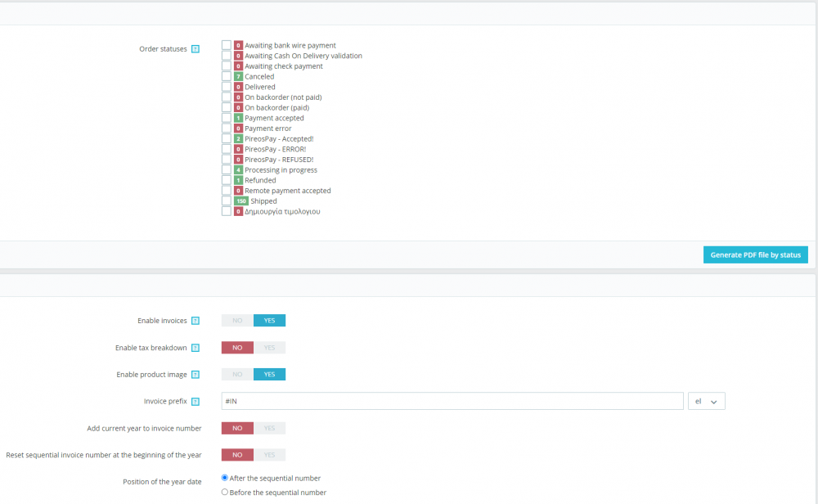818x504 pixels.
Task: Open help tip for Enable tax breakdown
Action: 195,347
